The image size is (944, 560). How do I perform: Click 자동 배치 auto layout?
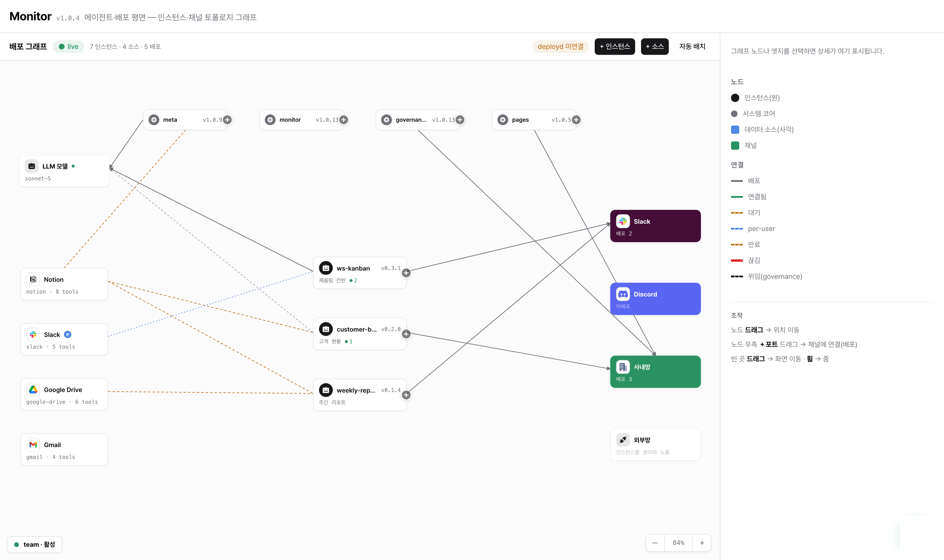(692, 46)
